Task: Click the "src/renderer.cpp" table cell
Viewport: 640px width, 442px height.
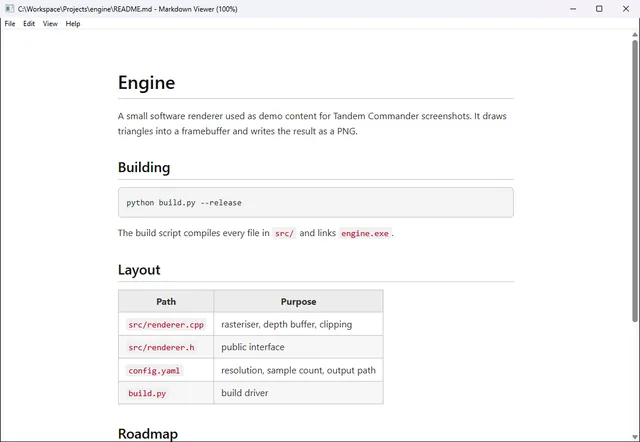Action: [x=166, y=324]
